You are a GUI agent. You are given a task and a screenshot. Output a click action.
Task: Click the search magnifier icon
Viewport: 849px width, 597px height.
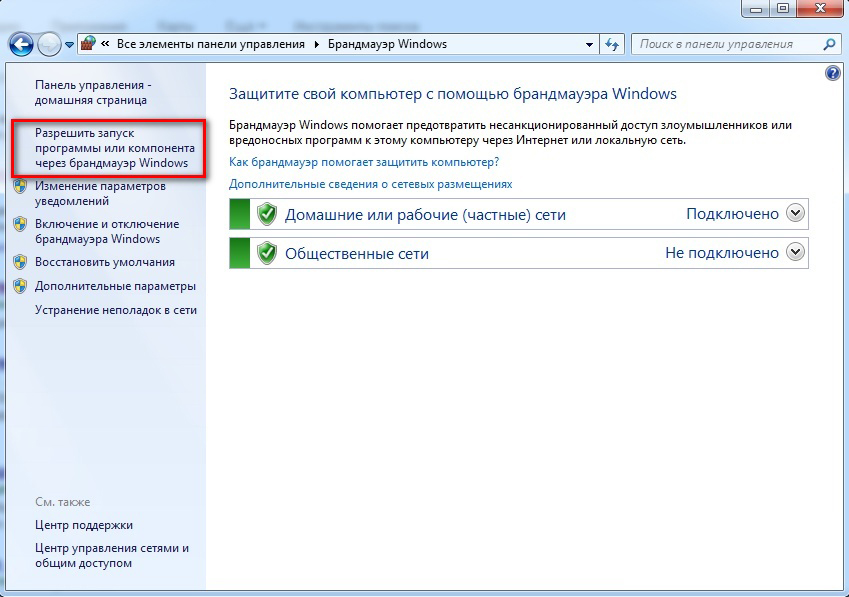point(829,44)
